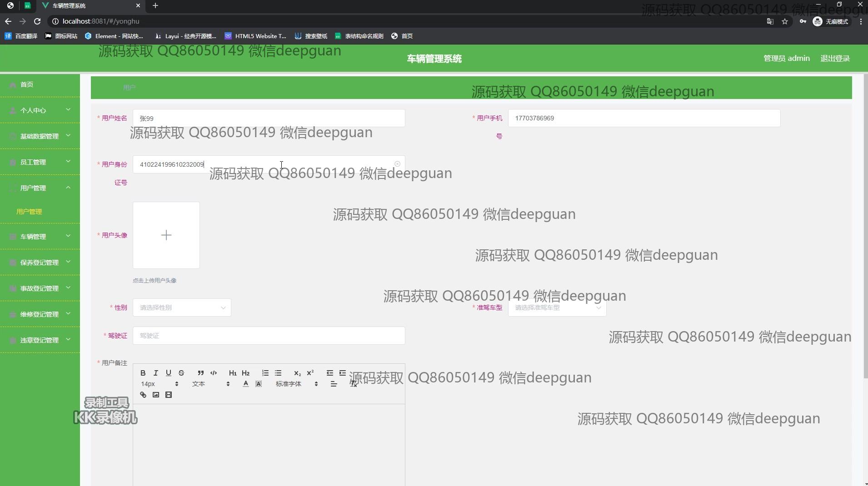Open the 首页 link in the sidebar
The width and height of the screenshot is (868, 486).
[x=27, y=84]
